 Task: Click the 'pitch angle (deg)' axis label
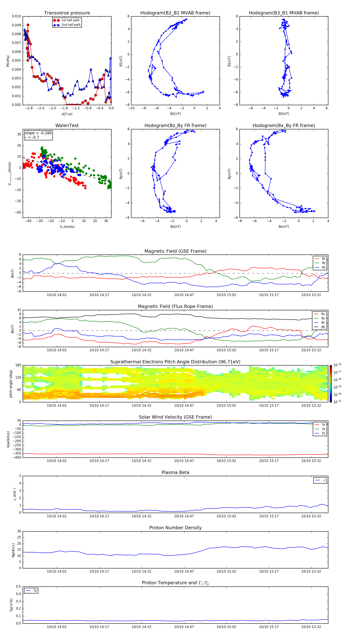point(11,384)
